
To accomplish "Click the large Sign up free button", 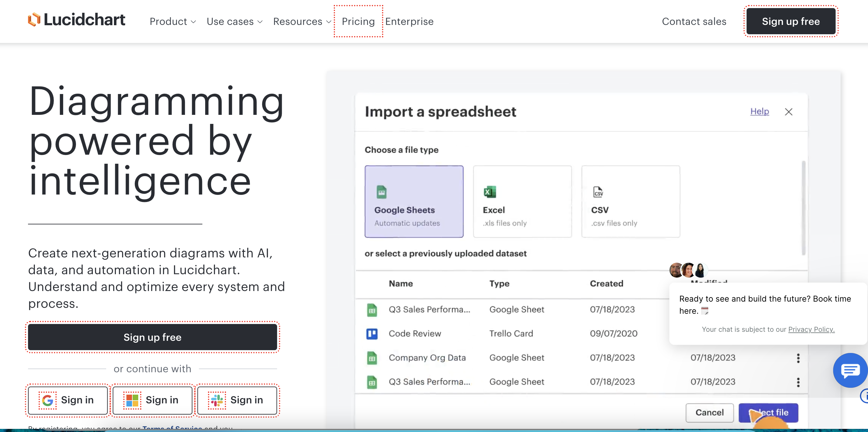I will [x=153, y=337].
